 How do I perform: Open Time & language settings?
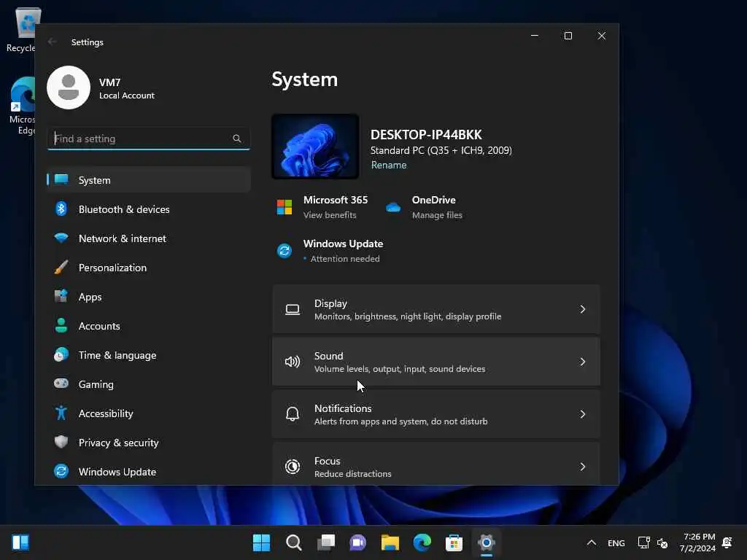pos(149,355)
